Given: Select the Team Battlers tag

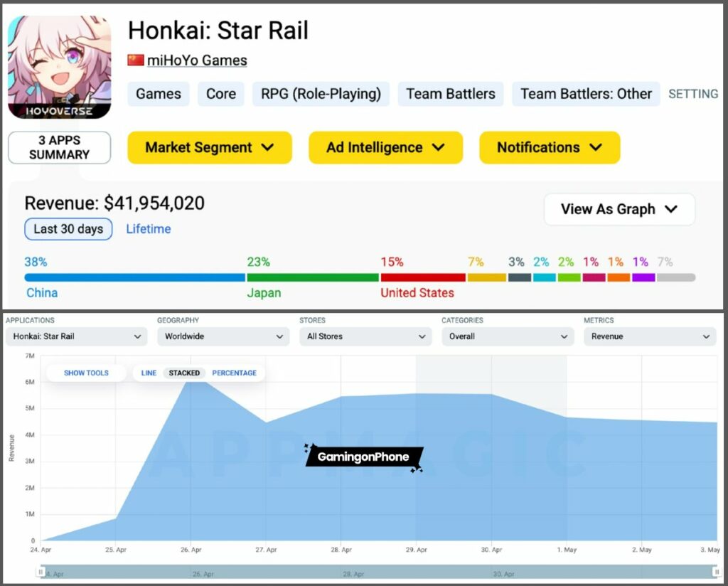Looking at the screenshot, I should click(x=450, y=94).
